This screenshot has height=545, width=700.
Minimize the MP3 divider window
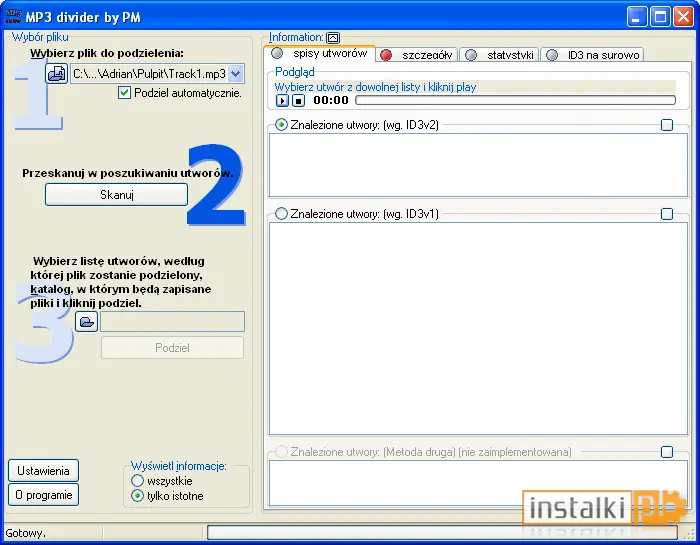[637, 17]
